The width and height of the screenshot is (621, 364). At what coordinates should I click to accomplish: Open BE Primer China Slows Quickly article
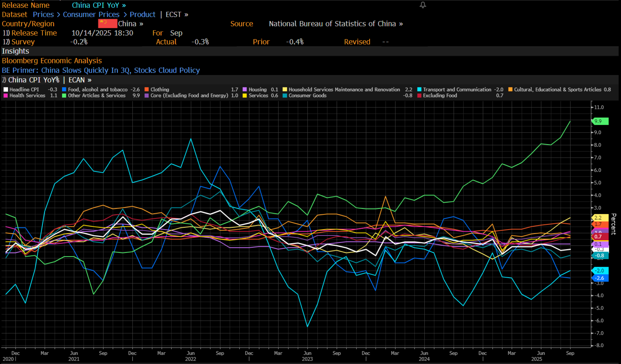(101, 70)
